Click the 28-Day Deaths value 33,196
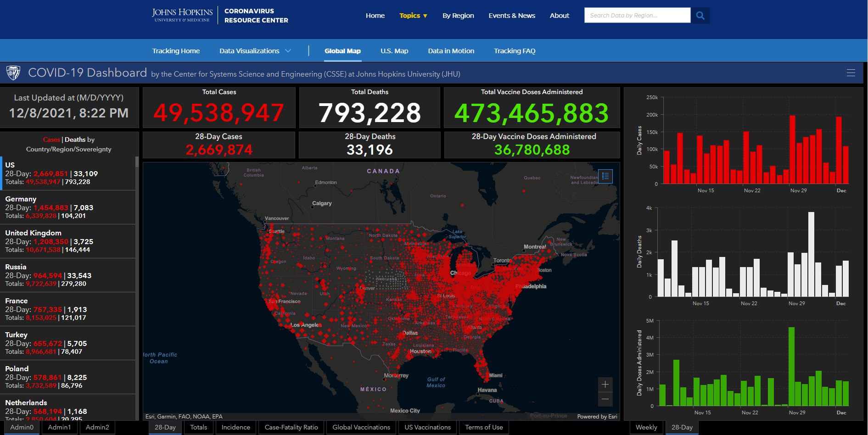Viewport: 868px width, 435px height. coord(370,150)
